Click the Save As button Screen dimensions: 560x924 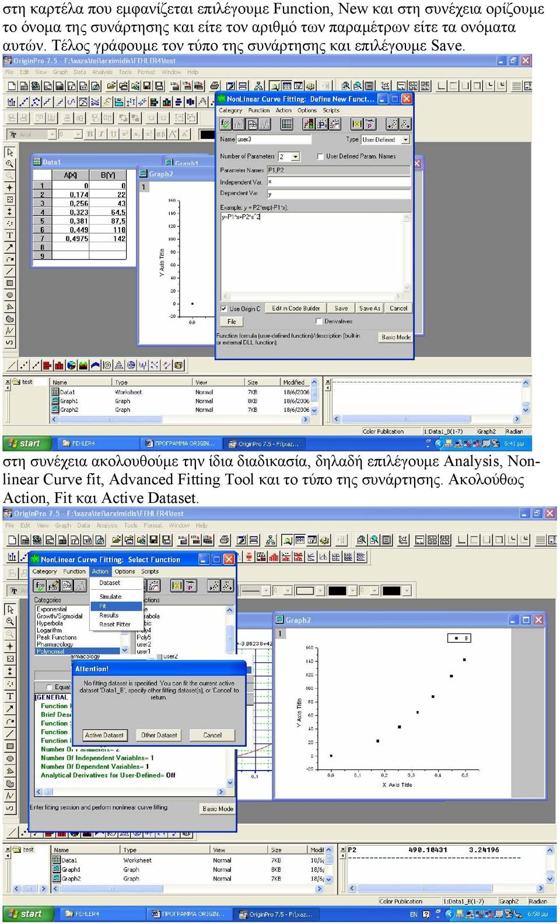pyautogui.click(x=369, y=309)
